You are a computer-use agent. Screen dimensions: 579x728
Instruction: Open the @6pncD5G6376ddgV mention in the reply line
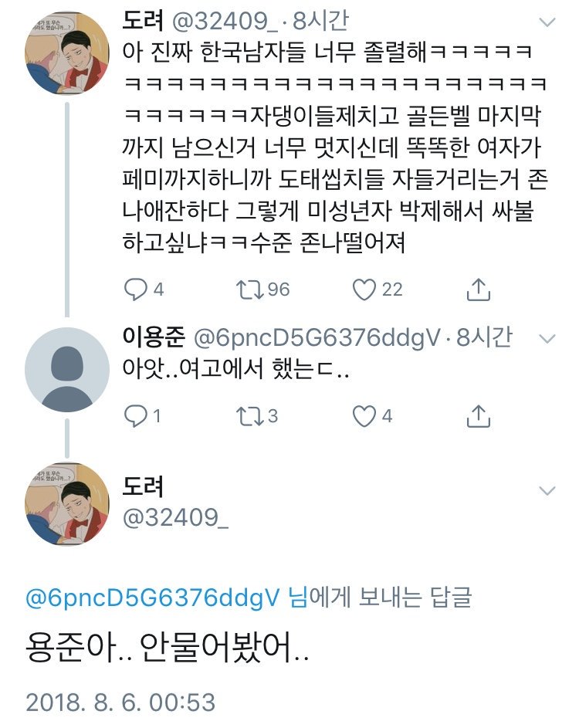point(153,598)
